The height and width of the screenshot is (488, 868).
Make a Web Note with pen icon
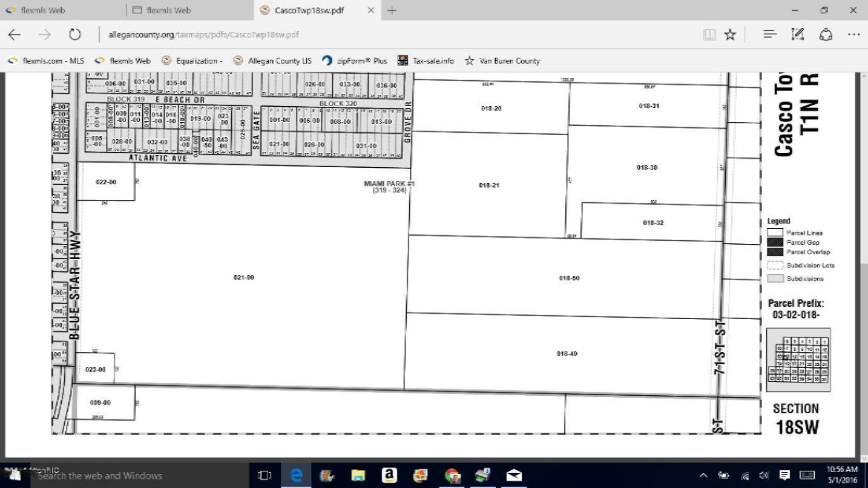(797, 34)
